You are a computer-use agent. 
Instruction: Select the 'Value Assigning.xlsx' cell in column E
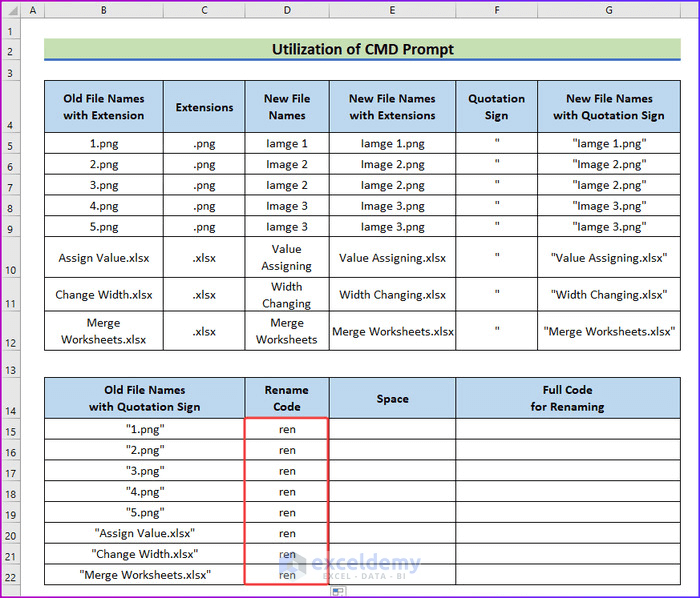[392, 257]
